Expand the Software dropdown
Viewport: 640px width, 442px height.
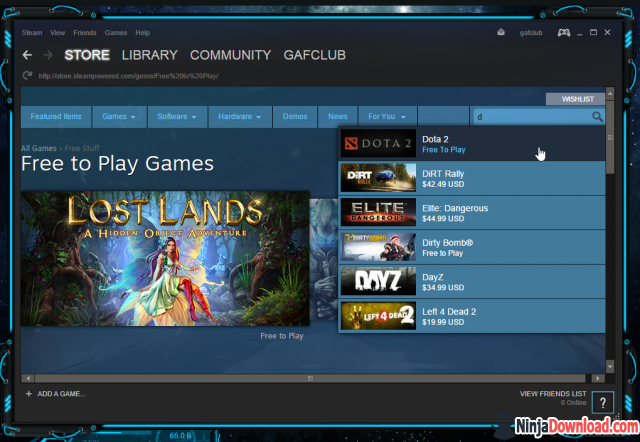pos(177,117)
